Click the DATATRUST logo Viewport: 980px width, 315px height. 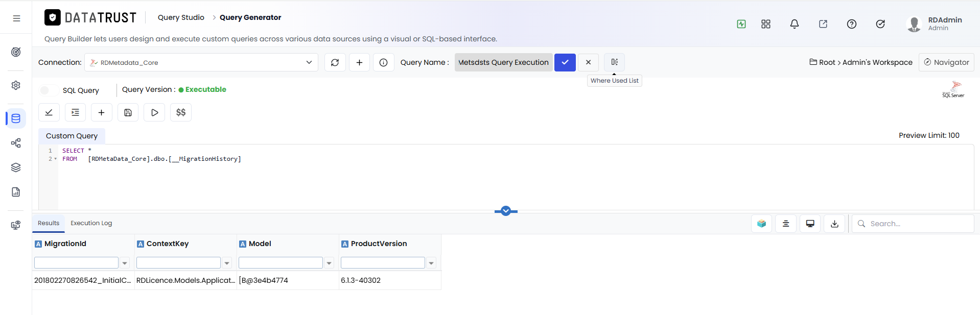tap(90, 18)
